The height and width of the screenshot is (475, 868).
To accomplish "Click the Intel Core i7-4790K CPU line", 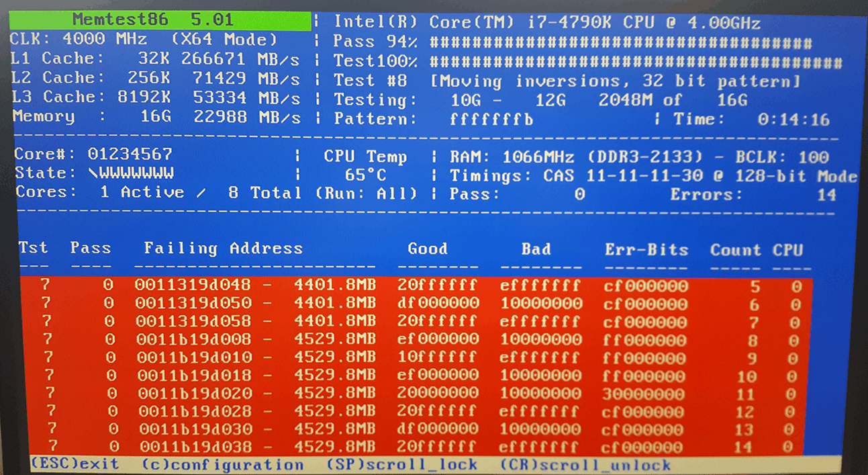I will pyautogui.click(x=547, y=22).
